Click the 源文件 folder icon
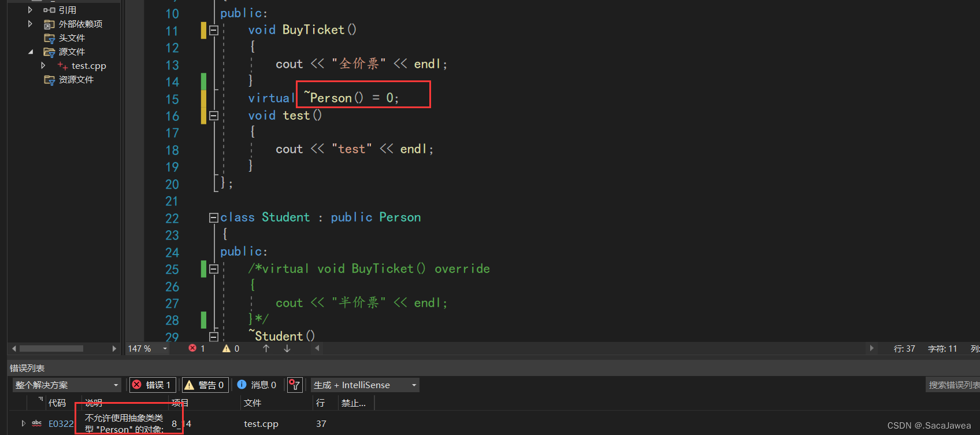Image resolution: width=980 pixels, height=435 pixels. pyautogui.click(x=49, y=52)
